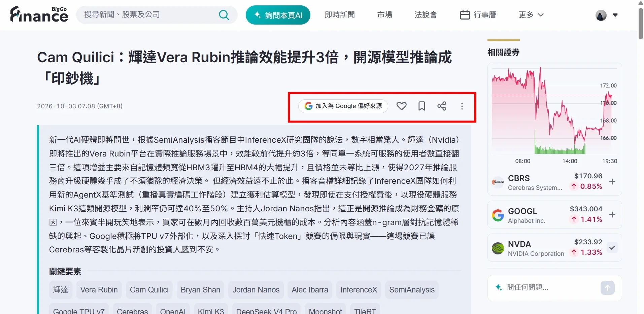Click the 詢問本頁AI button
Image resolution: width=644 pixels, height=314 pixels.
coord(278,15)
